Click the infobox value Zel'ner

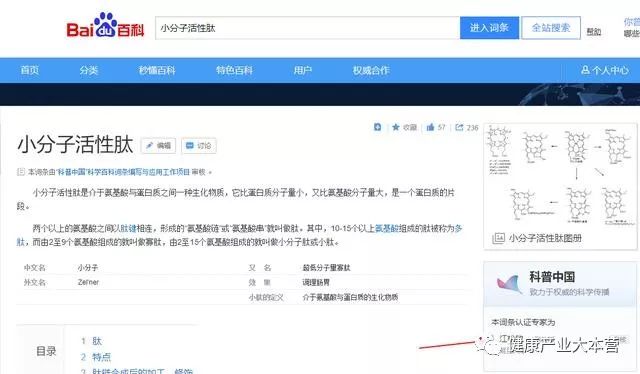(88, 282)
